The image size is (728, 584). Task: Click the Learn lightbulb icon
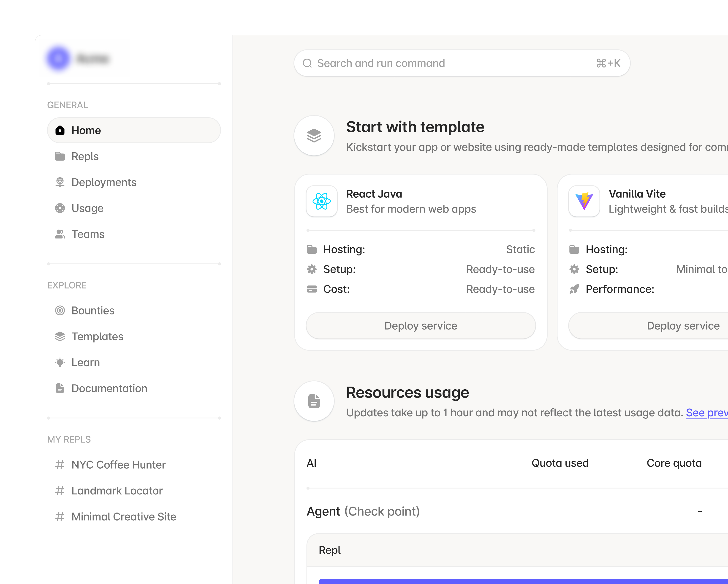coord(60,363)
